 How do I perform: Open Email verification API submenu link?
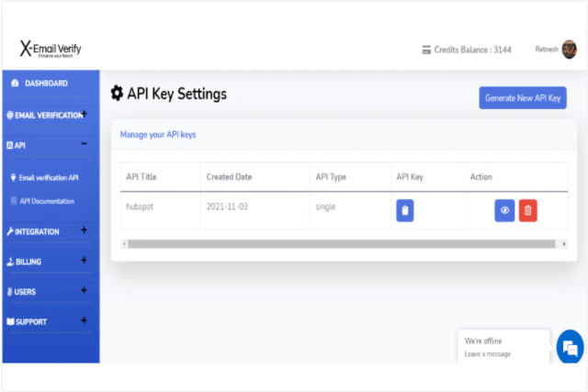49,177
